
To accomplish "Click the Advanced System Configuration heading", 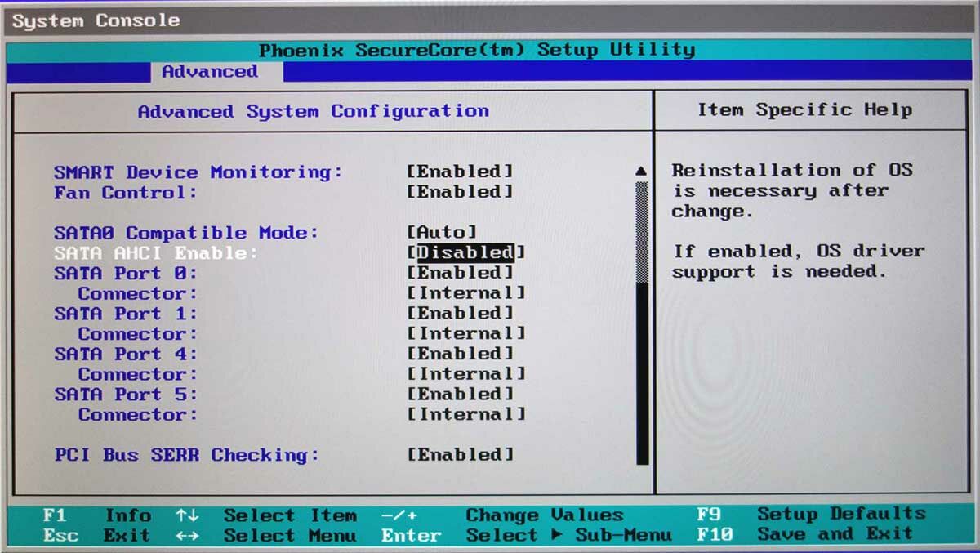I will 314,111.
